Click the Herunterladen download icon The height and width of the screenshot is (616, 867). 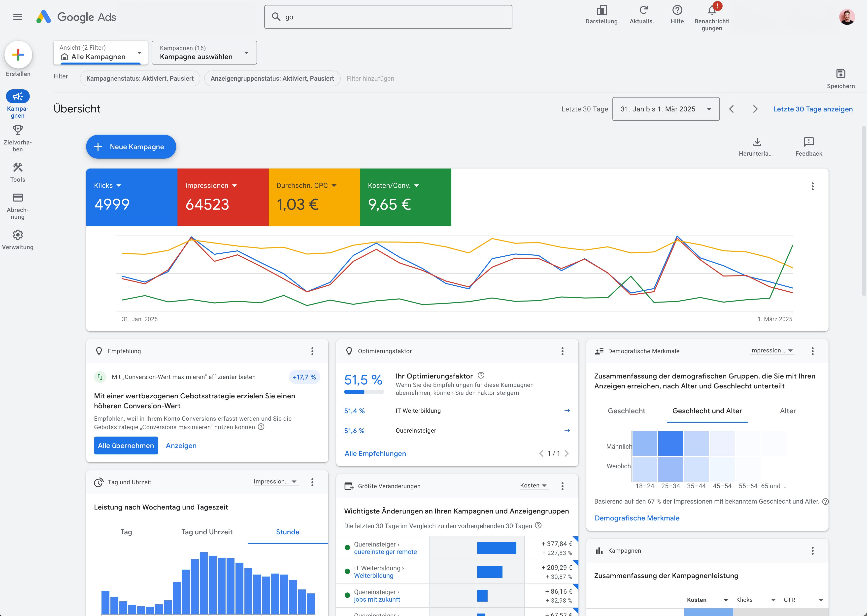point(757,142)
